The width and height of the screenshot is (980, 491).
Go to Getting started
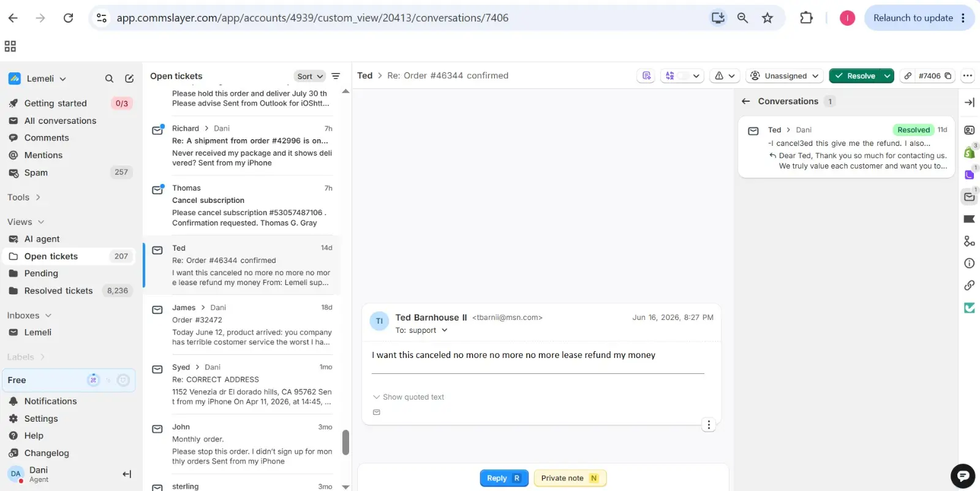69,104
